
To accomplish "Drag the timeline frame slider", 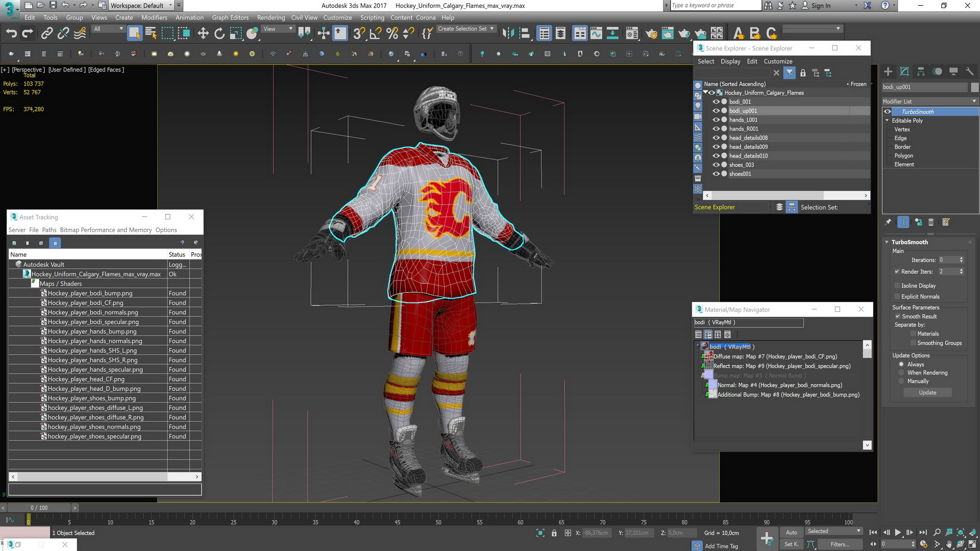I will tap(28, 519).
